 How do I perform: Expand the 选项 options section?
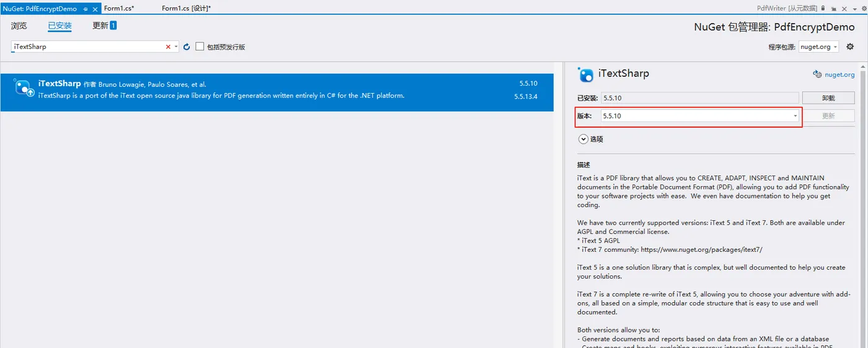583,139
